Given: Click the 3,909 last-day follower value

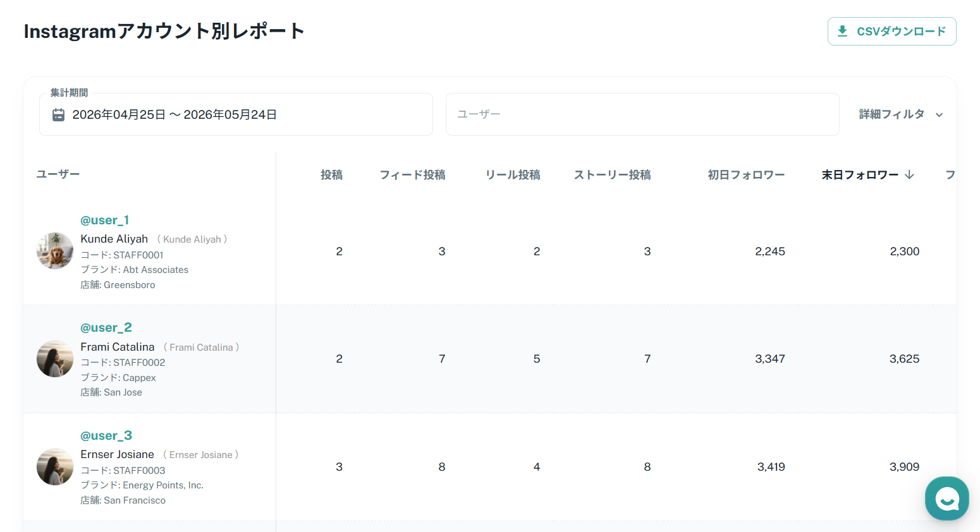Looking at the screenshot, I should tap(905, 467).
